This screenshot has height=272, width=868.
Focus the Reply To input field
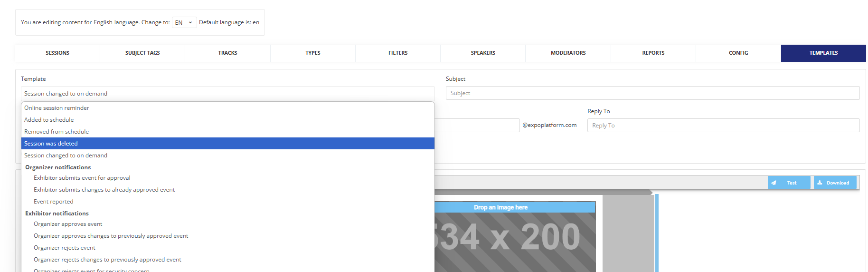pos(723,126)
